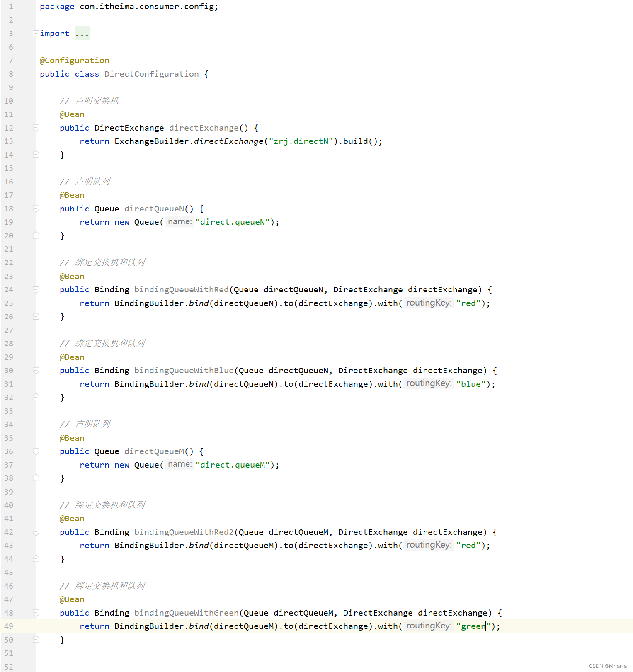Image resolution: width=633 pixels, height=672 pixels.
Task: Collapse directQueueM method at line 36
Action: point(36,451)
